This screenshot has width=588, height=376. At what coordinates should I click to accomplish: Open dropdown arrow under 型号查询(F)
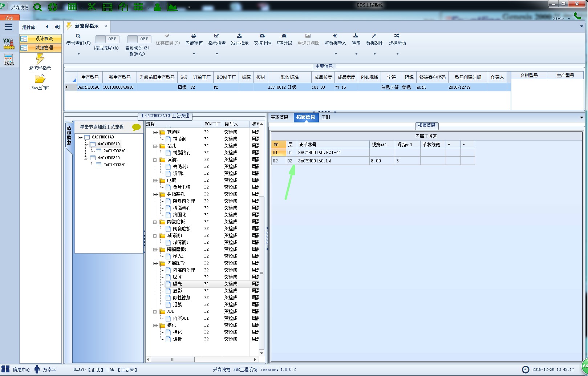coord(78,54)
